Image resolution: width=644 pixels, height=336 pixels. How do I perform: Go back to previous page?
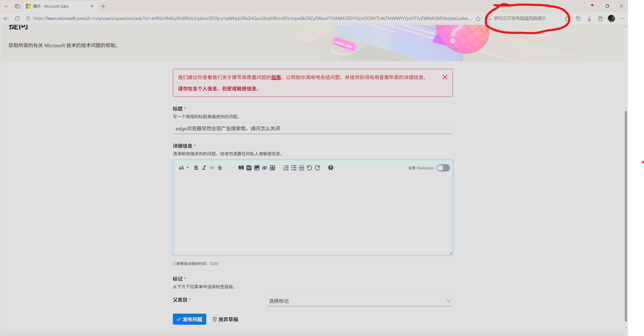pyautogui.click(x=6, y=18)
